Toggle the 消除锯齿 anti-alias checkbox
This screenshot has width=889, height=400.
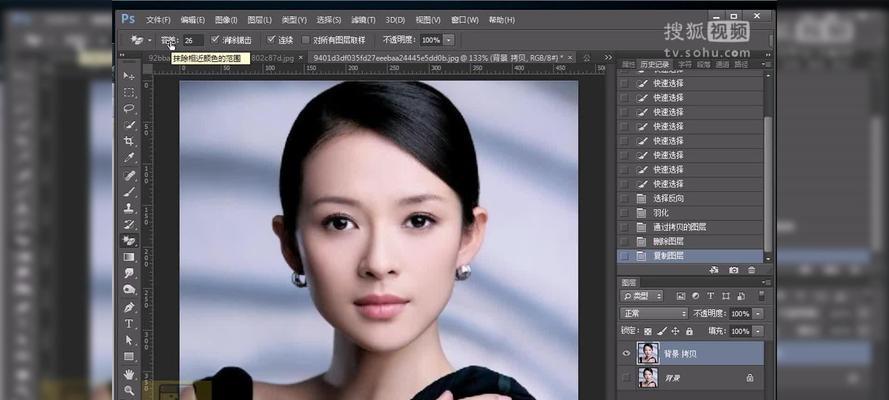pyautogui.click(x=215, y=40)
